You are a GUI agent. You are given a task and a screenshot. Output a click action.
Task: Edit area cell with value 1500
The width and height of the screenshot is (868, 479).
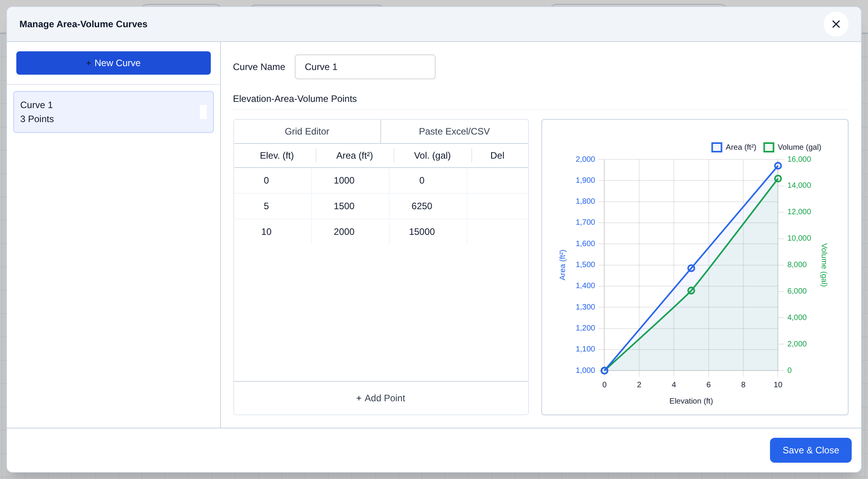pyautogui.click(x=350, y=206)
